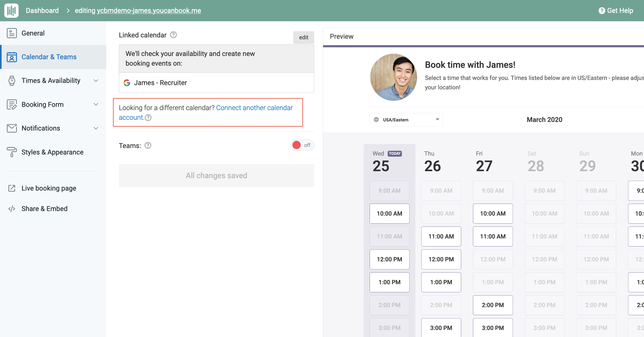Click the Share & Embed code icon

(x=12, y=209)
